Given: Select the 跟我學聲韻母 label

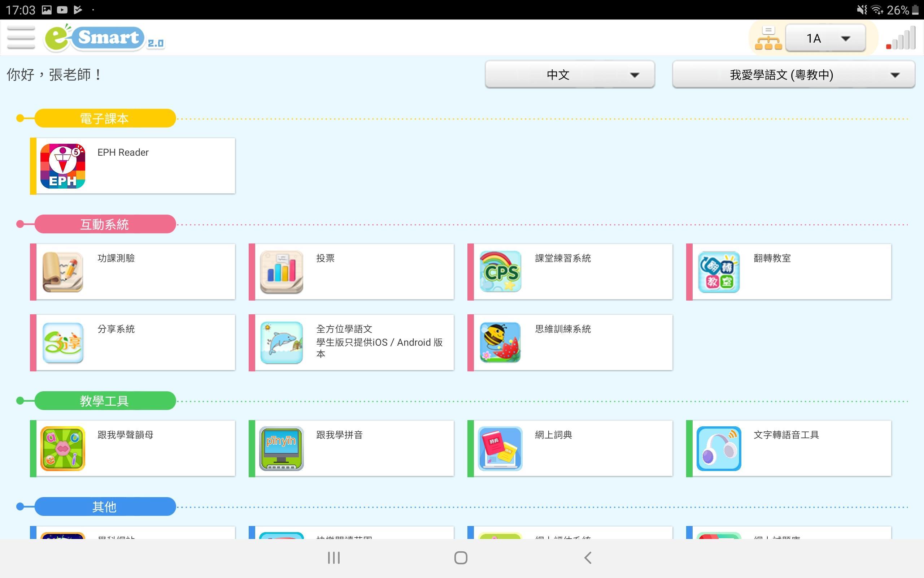Looking at the screenshot, I should pos(125,435).
